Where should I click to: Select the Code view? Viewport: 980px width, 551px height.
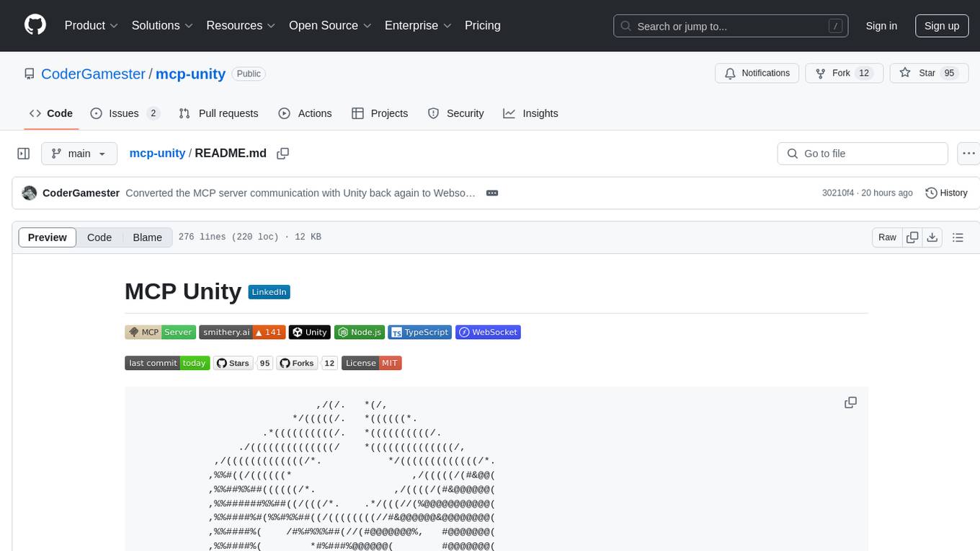[99, 237]
